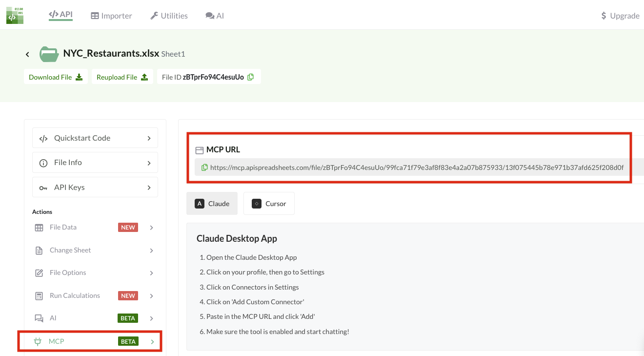Click the Reupload File button
The height and width of the screenshot is (356, 644).
[x=122, y=77]
